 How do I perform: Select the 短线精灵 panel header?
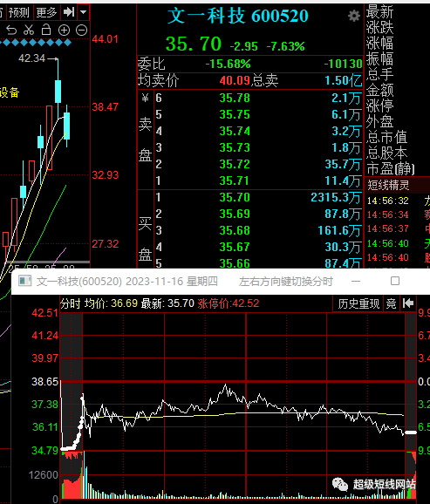(x=388, y=185)
